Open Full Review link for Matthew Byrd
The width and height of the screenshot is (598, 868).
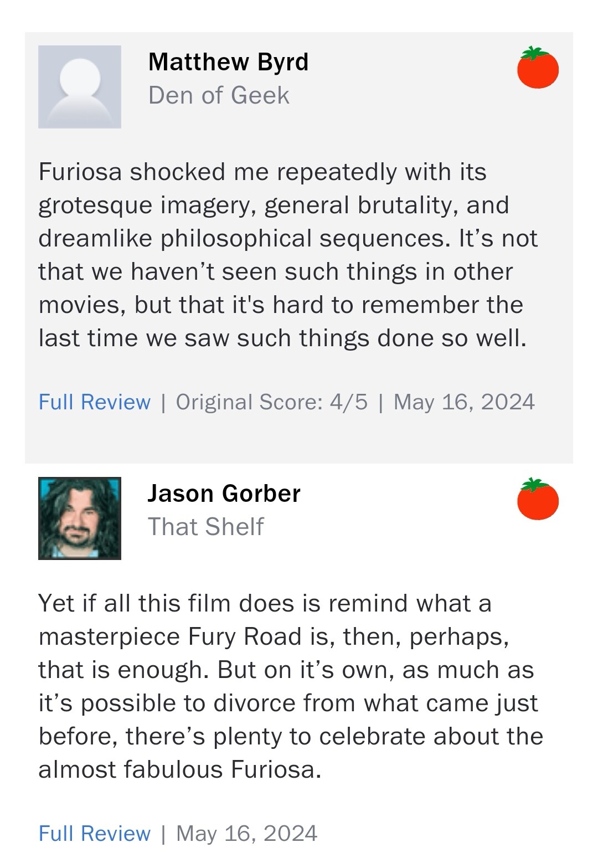(95, 402)
